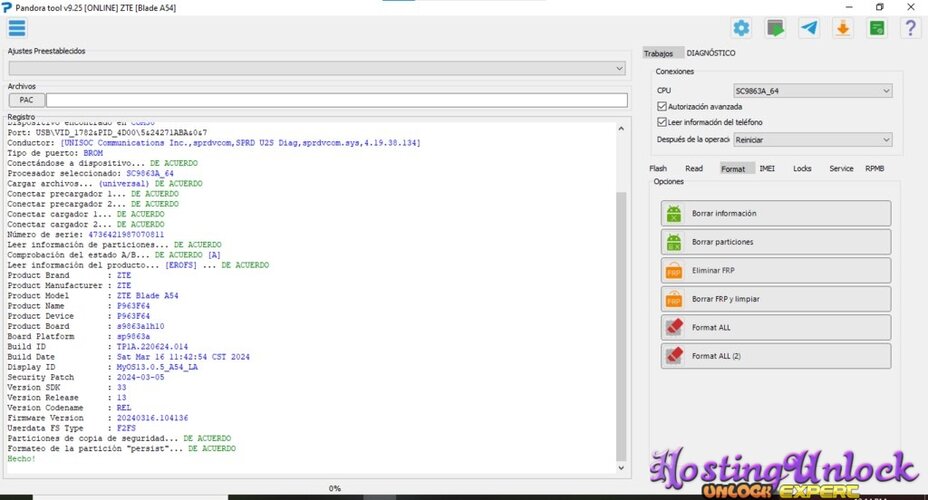Switch to the DIAGNÓSTICO tab
This screenshot has width=928, height=500.
point(711,53)
